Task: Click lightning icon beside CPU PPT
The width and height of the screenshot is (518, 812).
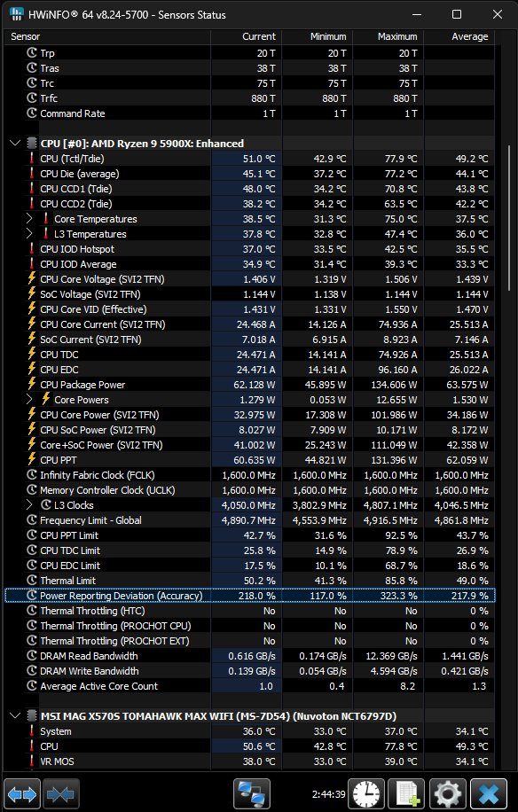Action: click(x=32, y=459)
